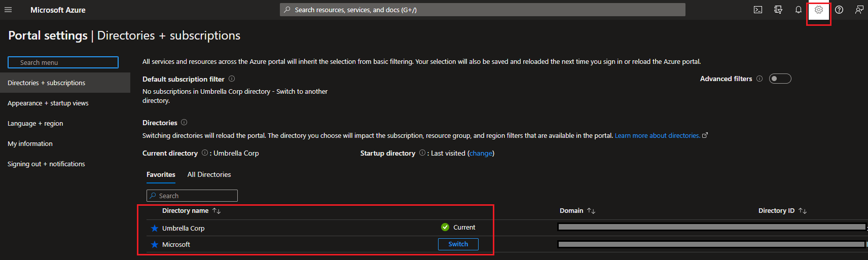The width and height of the screenshot is (868, 260).
Task: Select the Favorites tab
Action: (161, 174)
